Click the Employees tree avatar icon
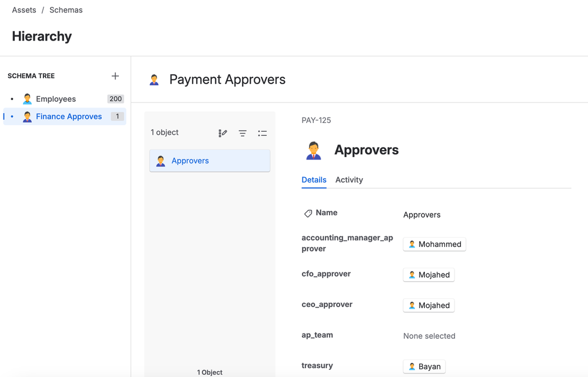 (27, 99)
